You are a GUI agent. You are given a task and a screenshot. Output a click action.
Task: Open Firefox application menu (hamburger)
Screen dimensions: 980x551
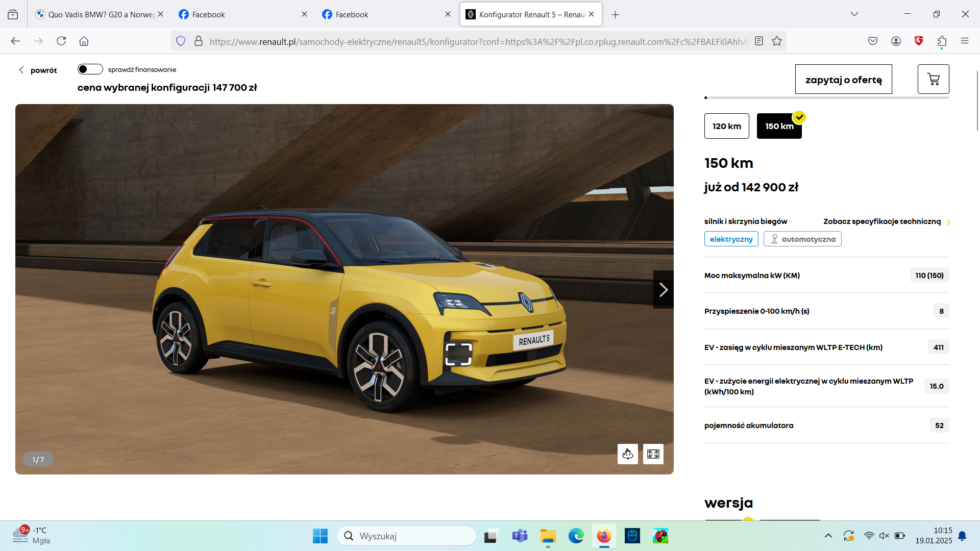(964, 41)
